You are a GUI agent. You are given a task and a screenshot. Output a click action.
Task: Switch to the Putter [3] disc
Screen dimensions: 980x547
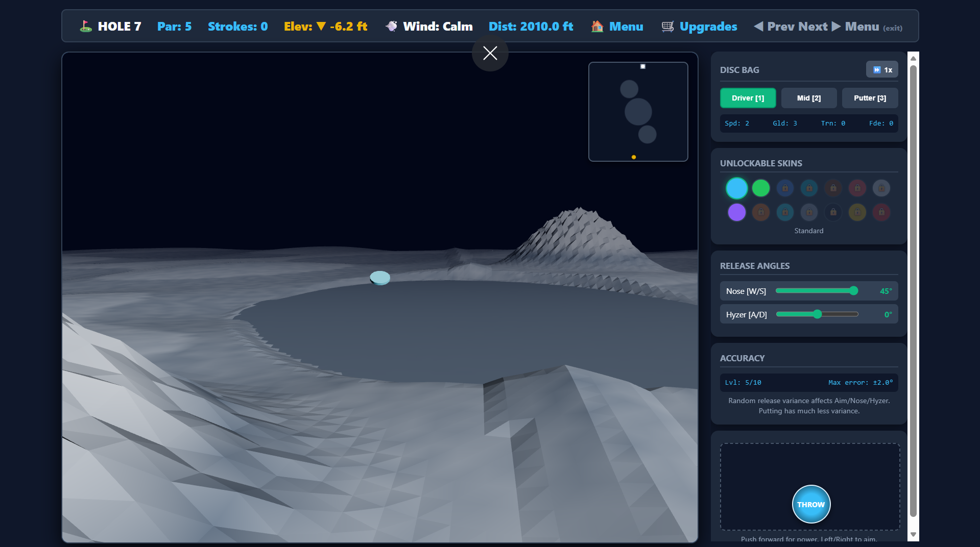870,98
